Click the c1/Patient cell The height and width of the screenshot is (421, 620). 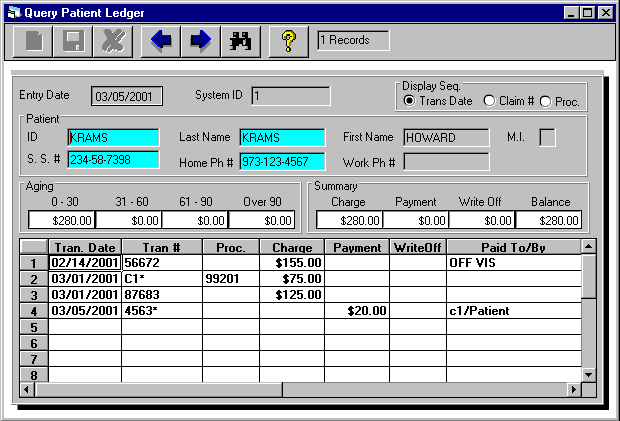pyautogui.click(x=514, y=311)
